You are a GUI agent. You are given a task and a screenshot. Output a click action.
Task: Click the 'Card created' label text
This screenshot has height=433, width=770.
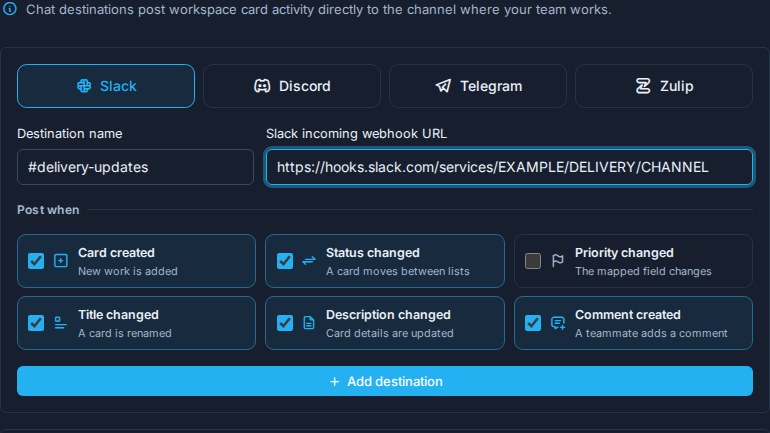tap(116, 253)
